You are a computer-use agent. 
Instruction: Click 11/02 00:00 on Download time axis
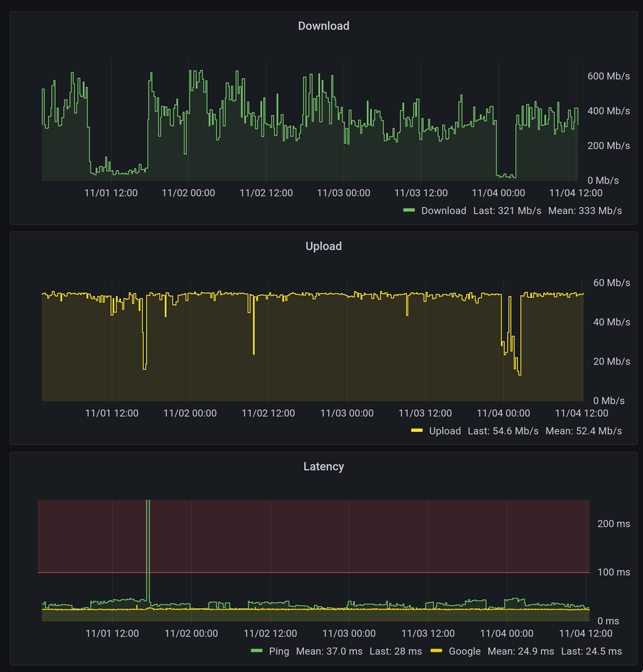188,193
